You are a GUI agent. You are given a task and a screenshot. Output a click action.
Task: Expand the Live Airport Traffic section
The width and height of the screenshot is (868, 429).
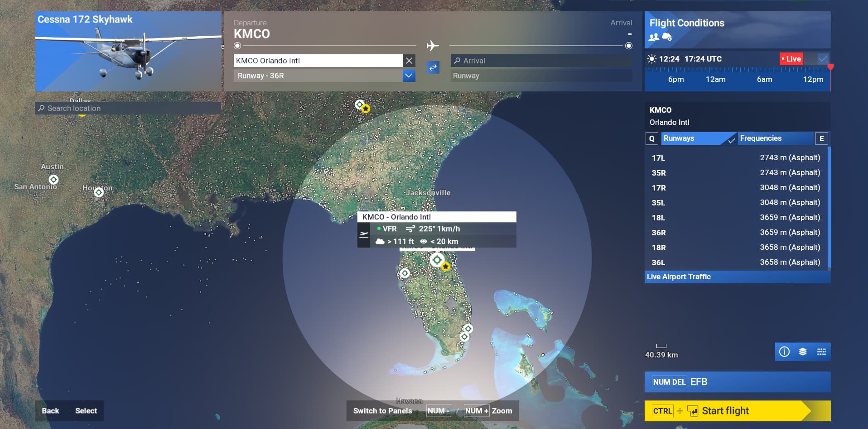(737, 277)
